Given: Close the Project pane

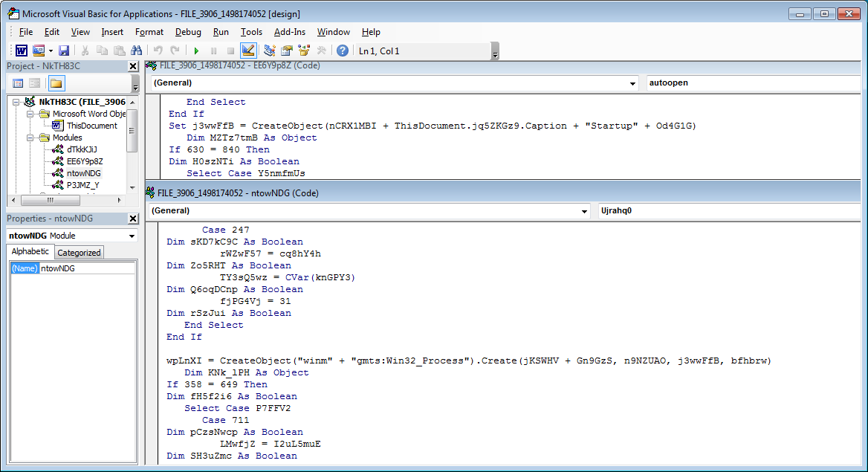Looking at the screenshot, I should (133, 66).
